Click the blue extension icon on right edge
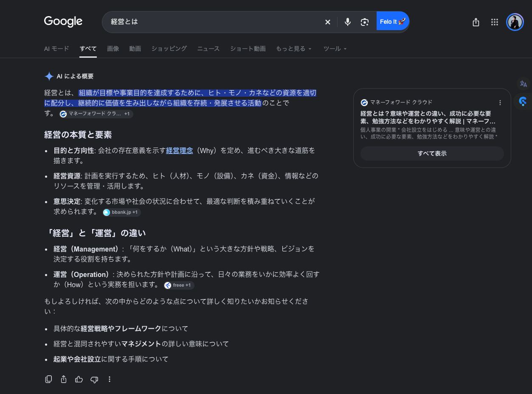This screenshot has height=394, width=532. coord(523,101)
